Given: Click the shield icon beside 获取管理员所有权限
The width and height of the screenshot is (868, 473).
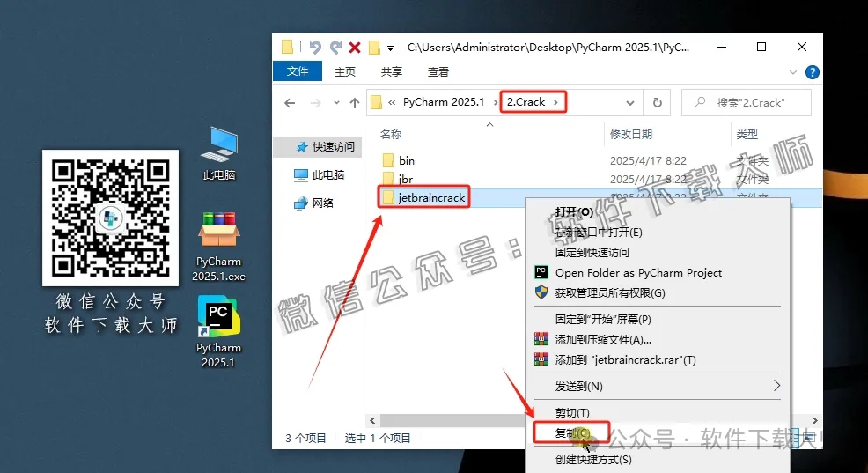Looking at the screenshot, I should pos(541,292).
